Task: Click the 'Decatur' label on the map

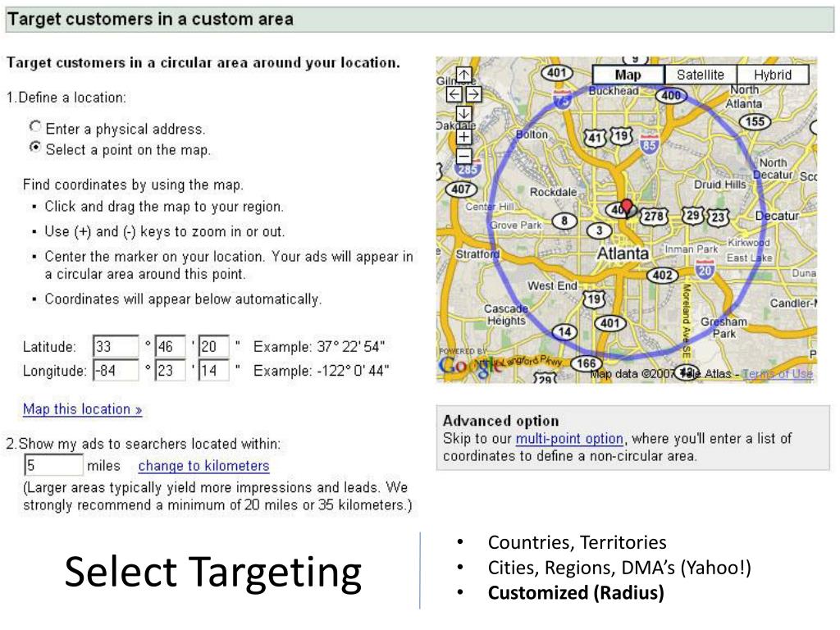Action: (x=777, y=216)
